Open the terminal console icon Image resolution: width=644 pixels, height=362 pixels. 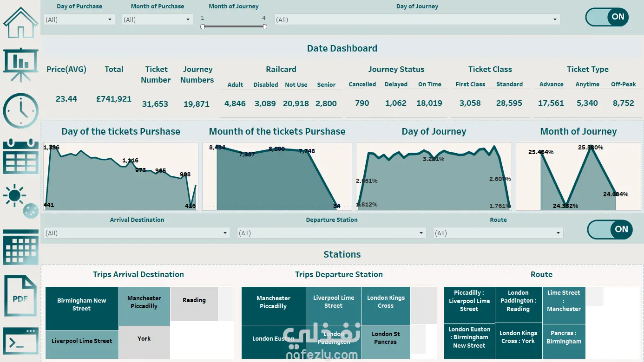20,341
